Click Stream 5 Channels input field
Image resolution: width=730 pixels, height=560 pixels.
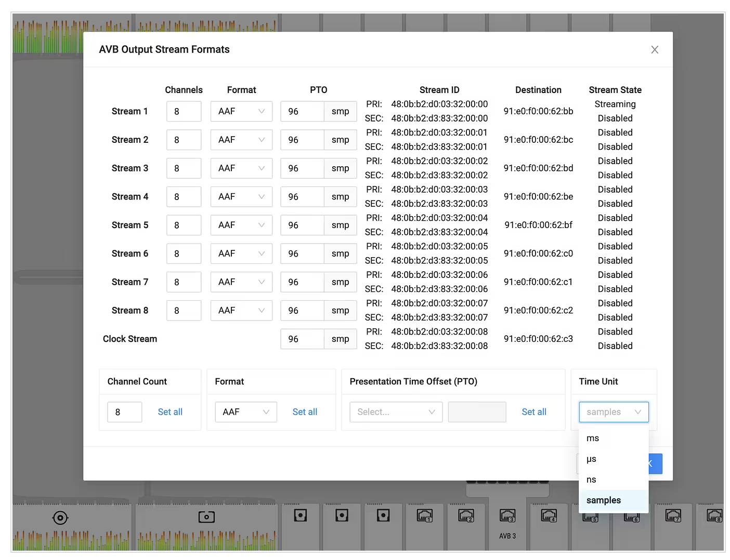pyautogui.click(x=184, y=225)
